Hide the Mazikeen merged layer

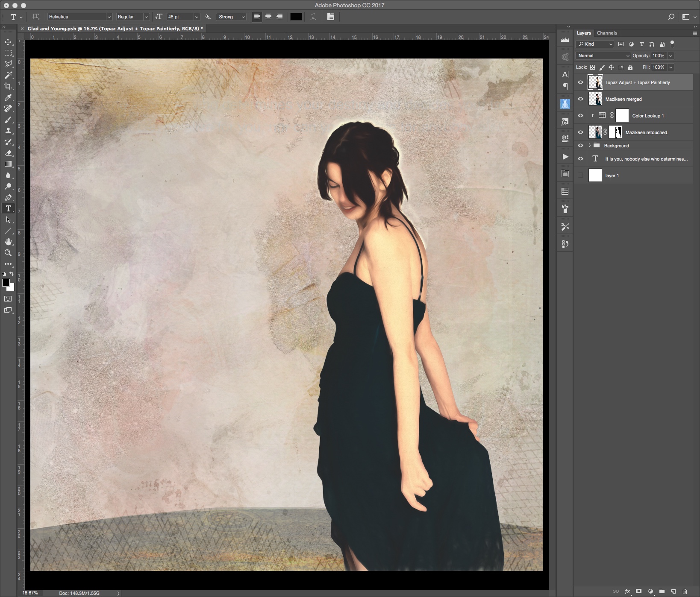[x=580, y=99]
